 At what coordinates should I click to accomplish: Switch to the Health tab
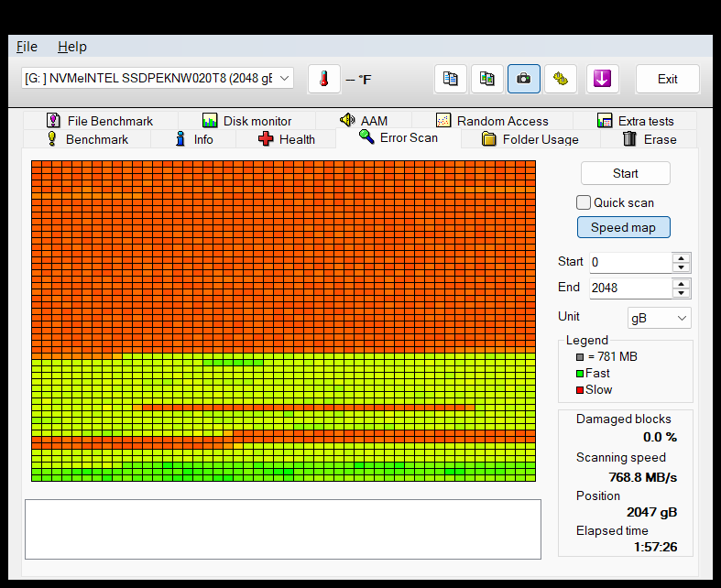pyautogui.click(x=286, y=139)
